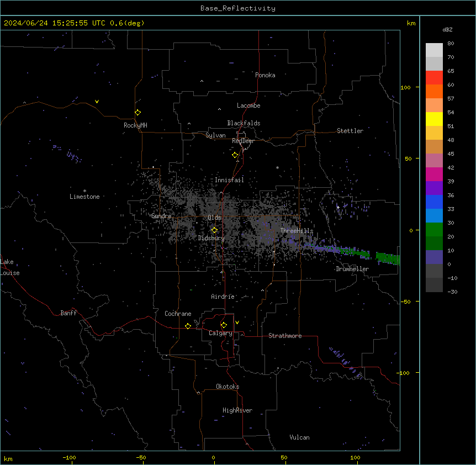Click the Banff label

(x=68, y=313)
